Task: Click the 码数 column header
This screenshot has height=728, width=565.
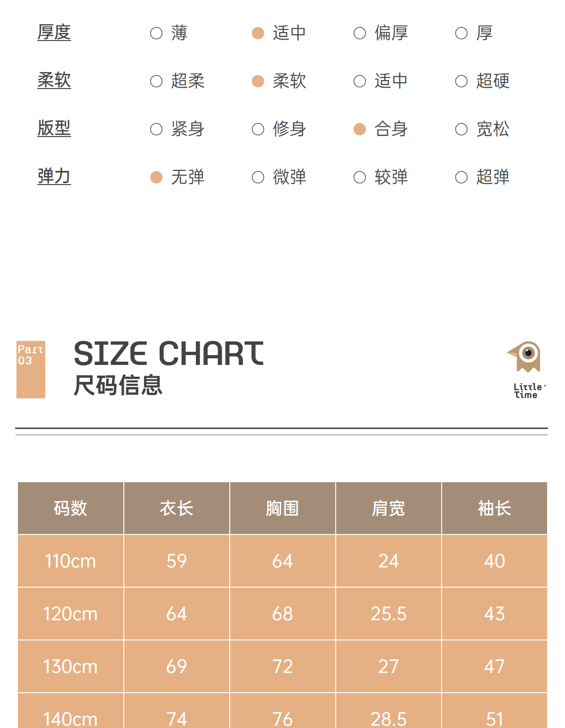Action: coord(71,508)
